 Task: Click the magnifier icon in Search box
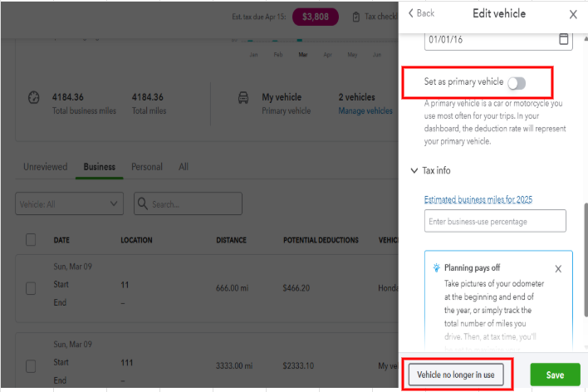[x=143, y=203]
